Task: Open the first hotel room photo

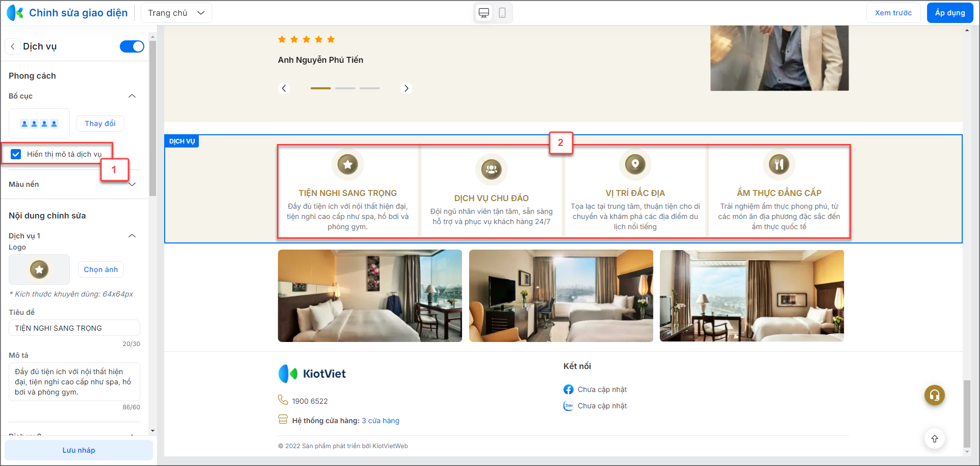Action: tap(370, 296)
